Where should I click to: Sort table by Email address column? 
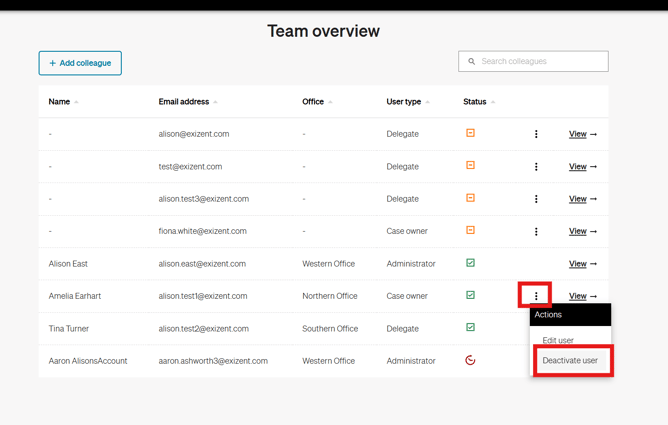pyautogui.click(x=188, y=102)
